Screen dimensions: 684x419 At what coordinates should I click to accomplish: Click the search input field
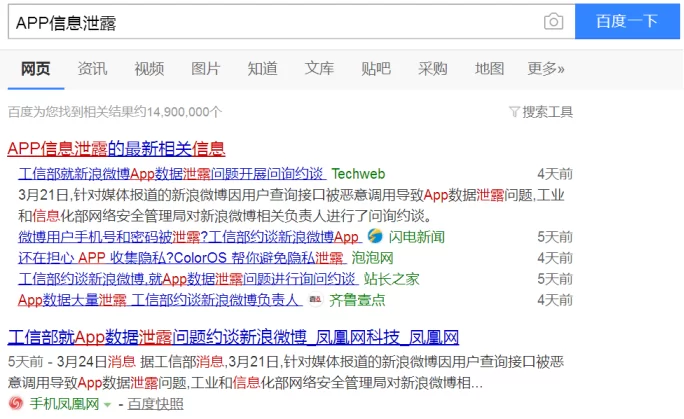[270, 22]
